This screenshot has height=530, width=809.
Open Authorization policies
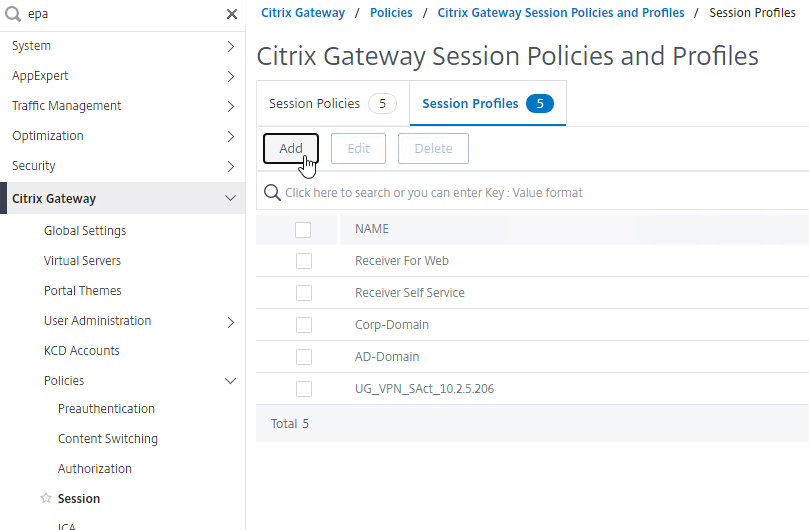tap(95, 469)
